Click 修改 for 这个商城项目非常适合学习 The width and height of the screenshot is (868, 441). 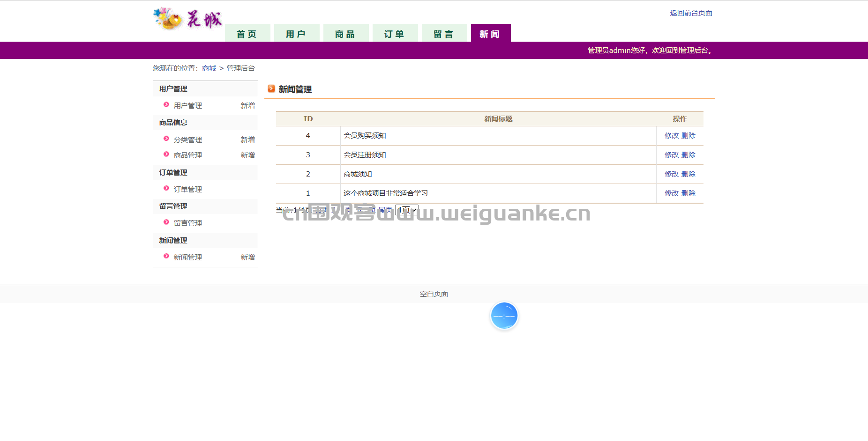coord(672,193)
